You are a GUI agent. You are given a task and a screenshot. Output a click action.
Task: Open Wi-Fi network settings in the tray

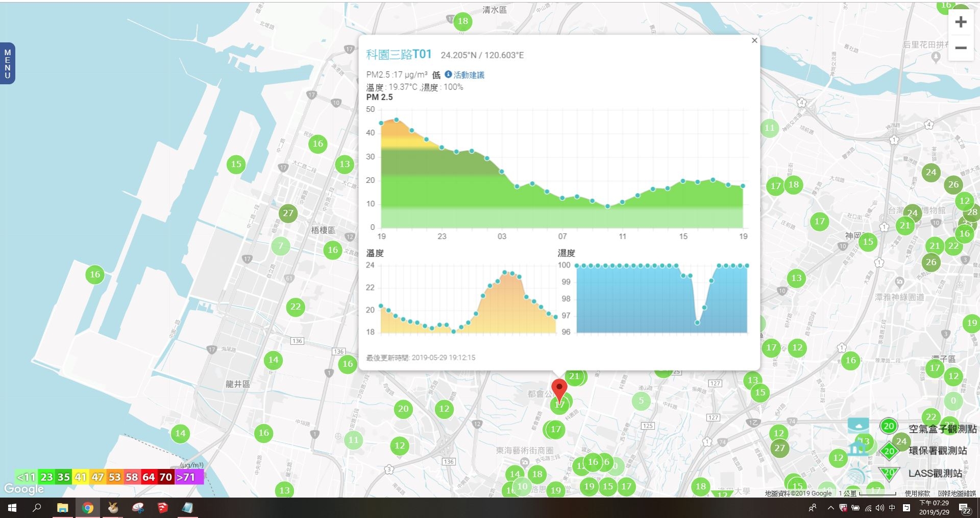click(868, 508)
